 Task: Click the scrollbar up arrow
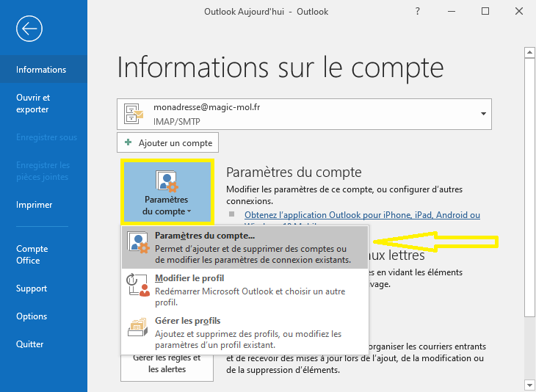click(529, 53)
